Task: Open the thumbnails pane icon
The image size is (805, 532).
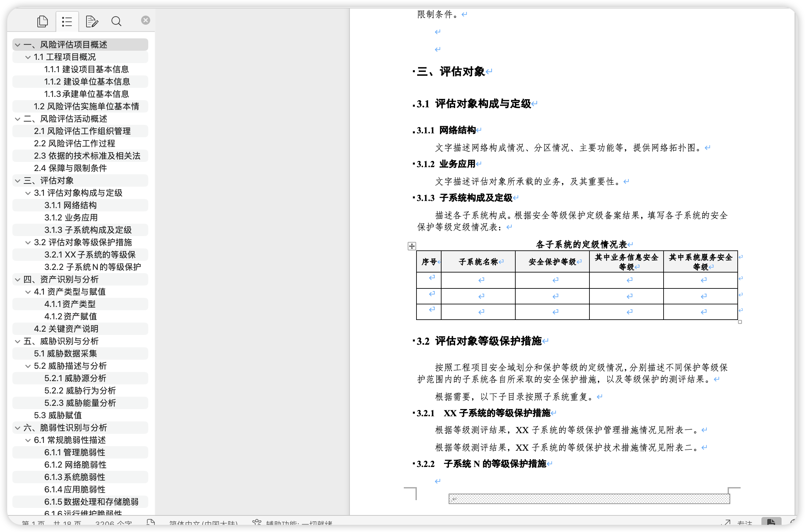Action: coord(42,21)
